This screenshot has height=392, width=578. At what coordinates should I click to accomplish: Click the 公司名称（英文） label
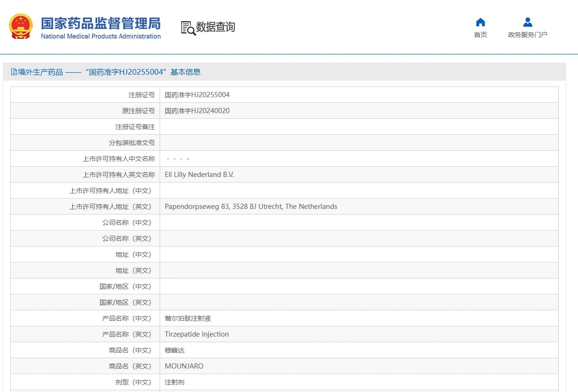coord(127,238)
